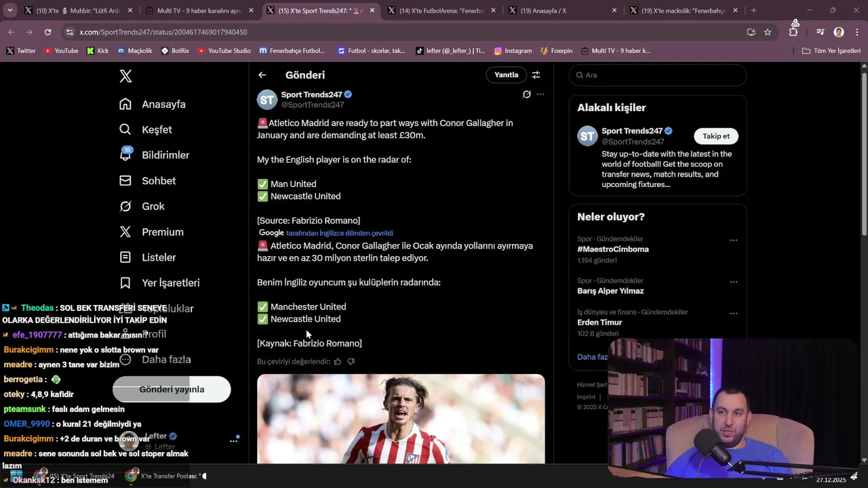Click Takip et to follow Sport Trends247
Viewport: 868px width, 488px height.
click(x=716, y=136)
